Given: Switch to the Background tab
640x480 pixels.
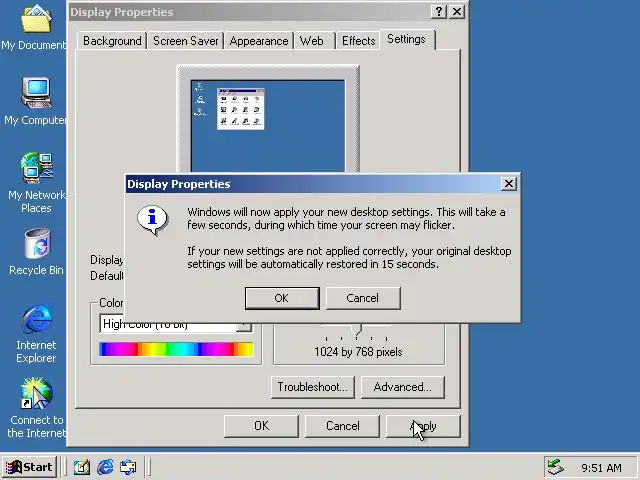Looking at the screenshot, I should point(112,41).
